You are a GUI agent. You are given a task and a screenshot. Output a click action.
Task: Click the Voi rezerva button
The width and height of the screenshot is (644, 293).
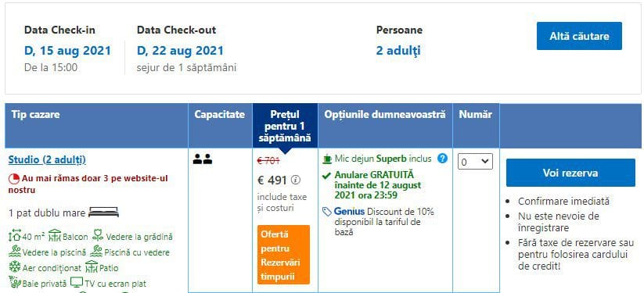(x=570, y=173)
